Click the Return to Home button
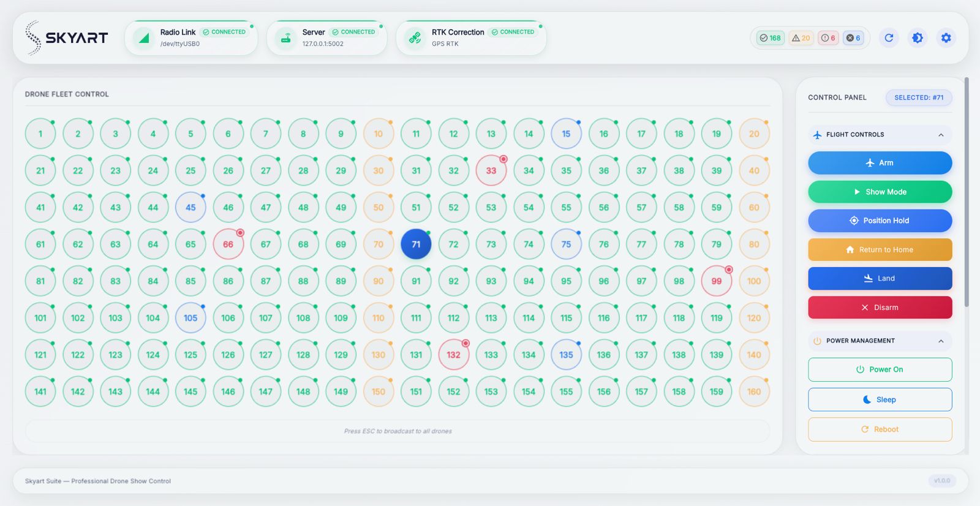Image resolution: width=980 pixels, height=506 pixels. pyautogui.click(x=880, y=249)
